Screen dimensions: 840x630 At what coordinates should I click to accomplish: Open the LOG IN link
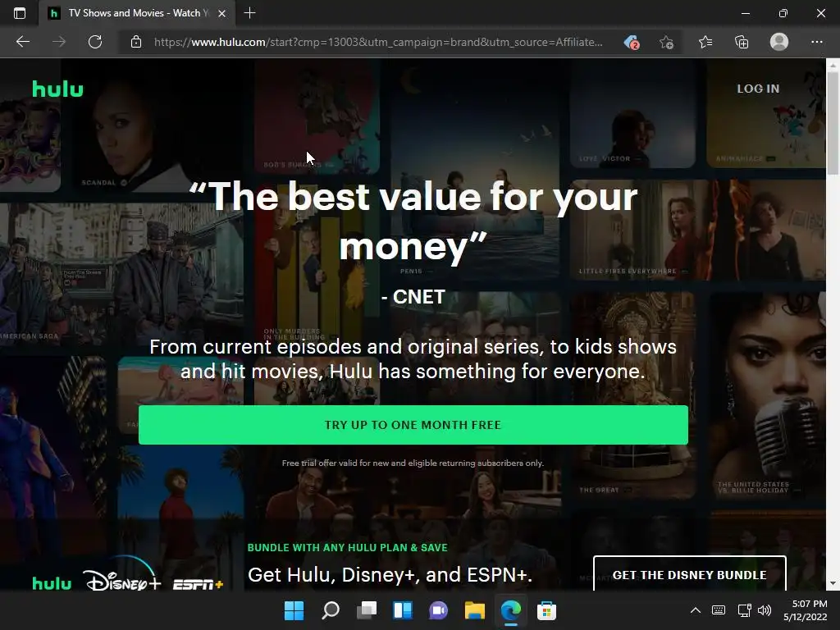(x=758, y=89)
